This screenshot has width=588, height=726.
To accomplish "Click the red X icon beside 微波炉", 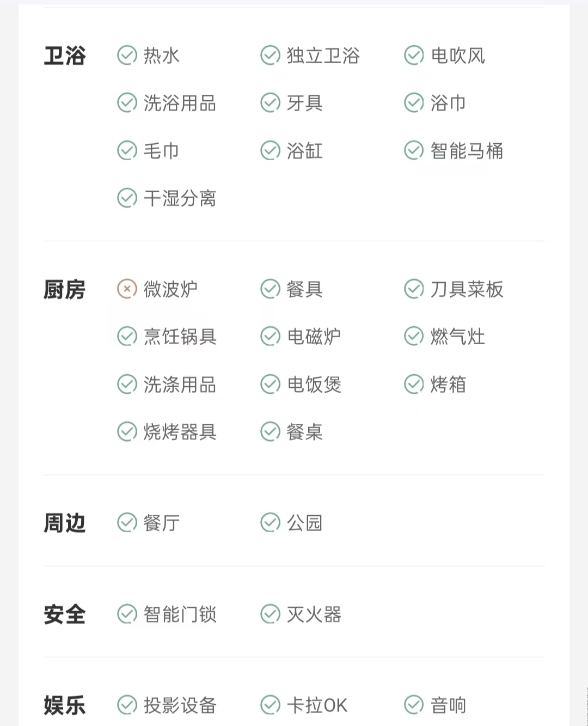I will tap(127, 289).
